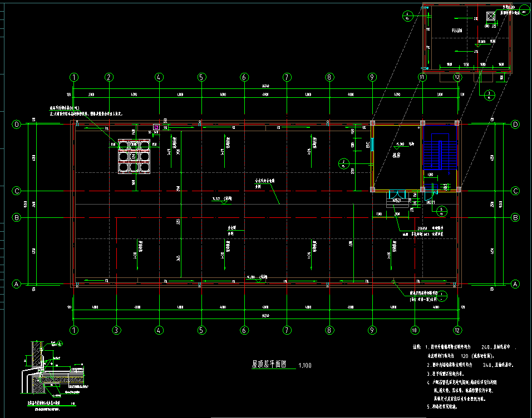Select the small magenta square roof opening
Viewport: 532px width, 418px height.
point(156,127)
